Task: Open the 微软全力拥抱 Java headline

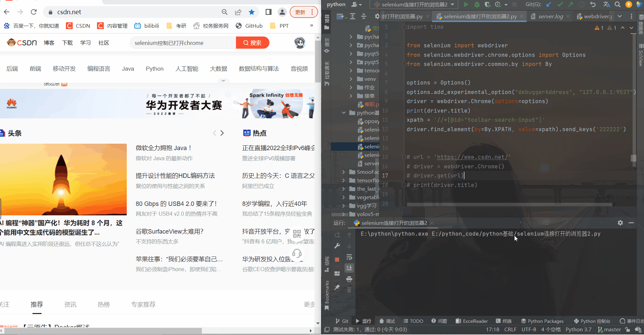Action: coord(164,148)
